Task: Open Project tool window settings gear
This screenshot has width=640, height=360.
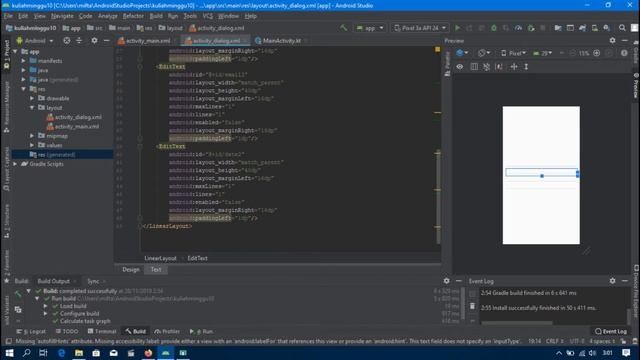Action: (94, 41)
